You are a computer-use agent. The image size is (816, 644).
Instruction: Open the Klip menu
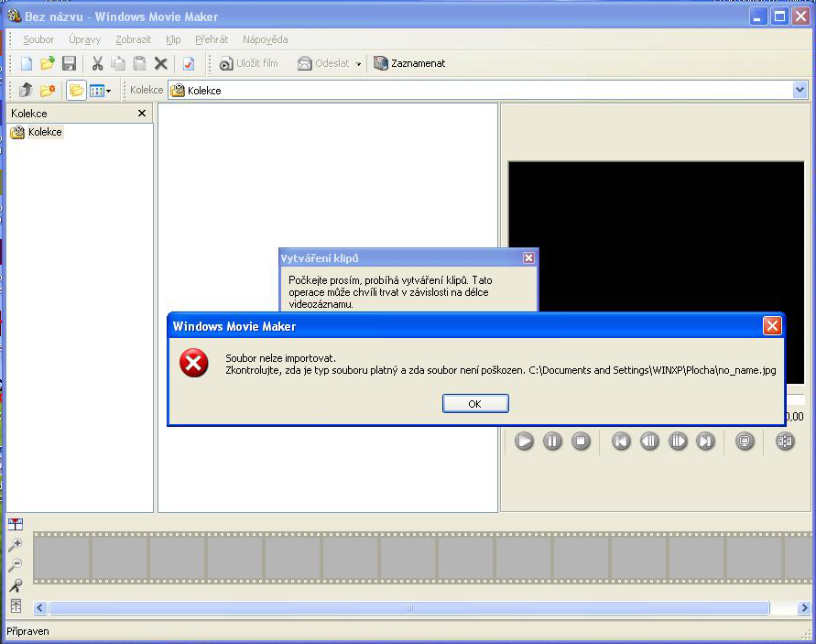click(173, 39)
